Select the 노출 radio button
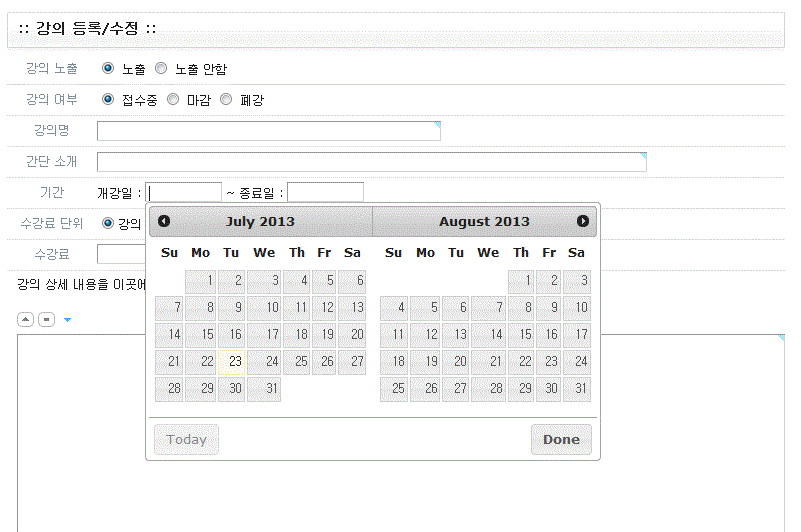The image size is (801, 532). point(108,69)
